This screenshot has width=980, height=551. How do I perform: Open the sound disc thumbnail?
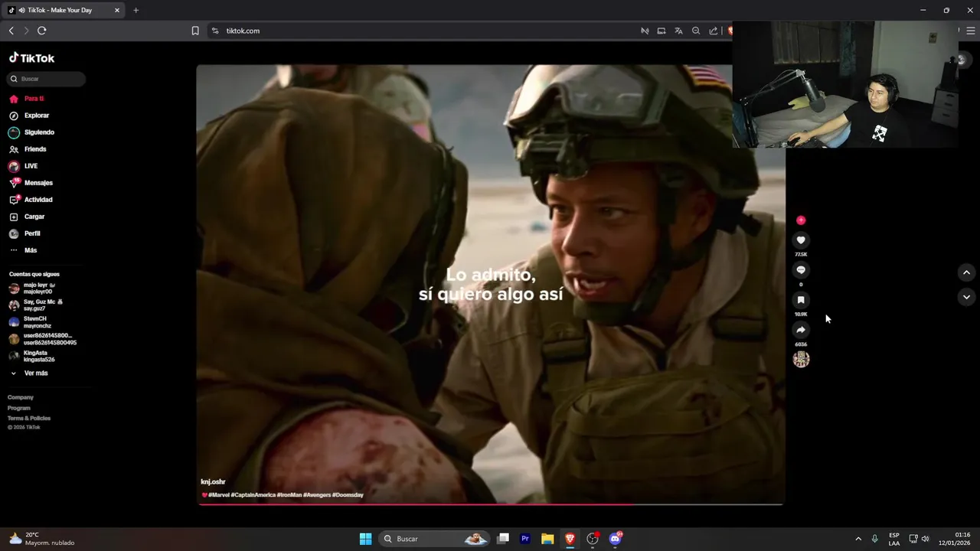click(x=801, y=359)
